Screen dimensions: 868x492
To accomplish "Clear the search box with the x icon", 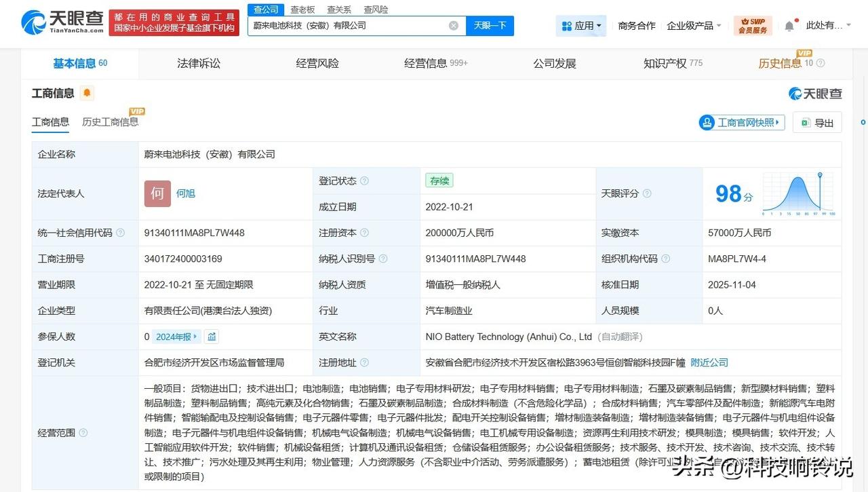I will pyautogui.click(x=453, y=24).
